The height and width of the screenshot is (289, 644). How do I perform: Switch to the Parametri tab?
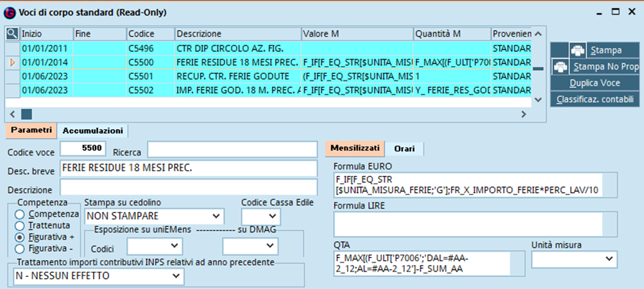click(31, 130)
